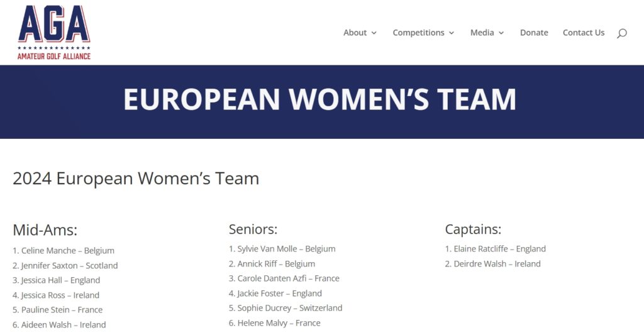Screen dimensions: 644x335
Task: Click the Seniors section heading
Action: click(x=253, y=229)
